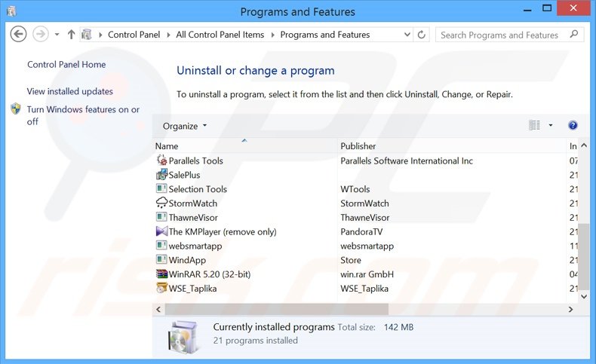Viewport: 596px width, 364px height.
Task: Open Turn Windows features on or off
Action: (x=83, y=115)
